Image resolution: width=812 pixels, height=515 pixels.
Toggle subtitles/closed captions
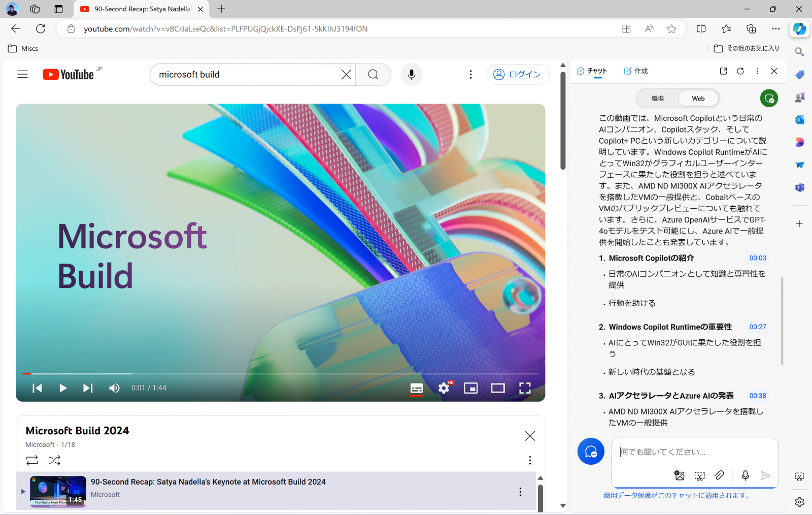pyautogui.click(x=417, y=388)
